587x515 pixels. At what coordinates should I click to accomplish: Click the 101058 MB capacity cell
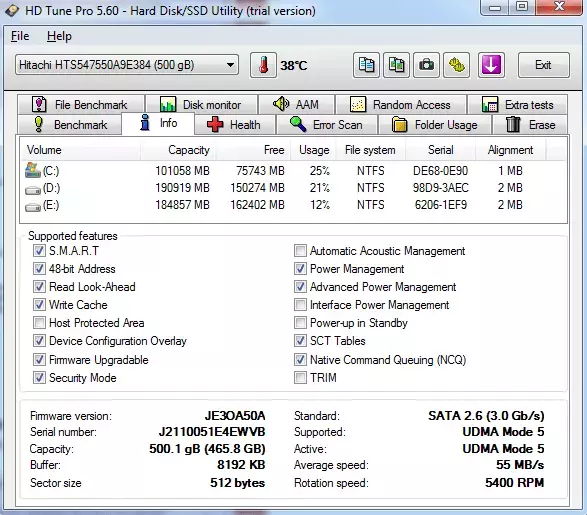click(x=182, y=171)
